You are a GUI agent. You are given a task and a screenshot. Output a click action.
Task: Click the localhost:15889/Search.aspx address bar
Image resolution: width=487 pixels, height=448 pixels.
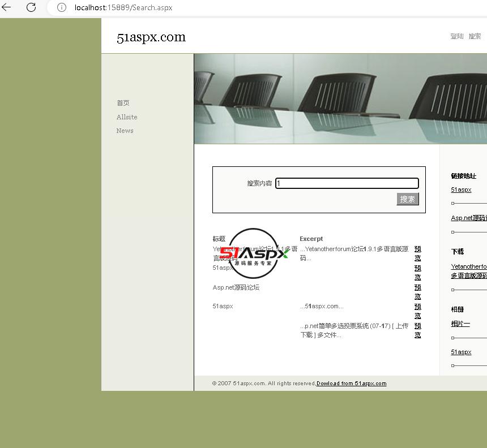(123, 7)
